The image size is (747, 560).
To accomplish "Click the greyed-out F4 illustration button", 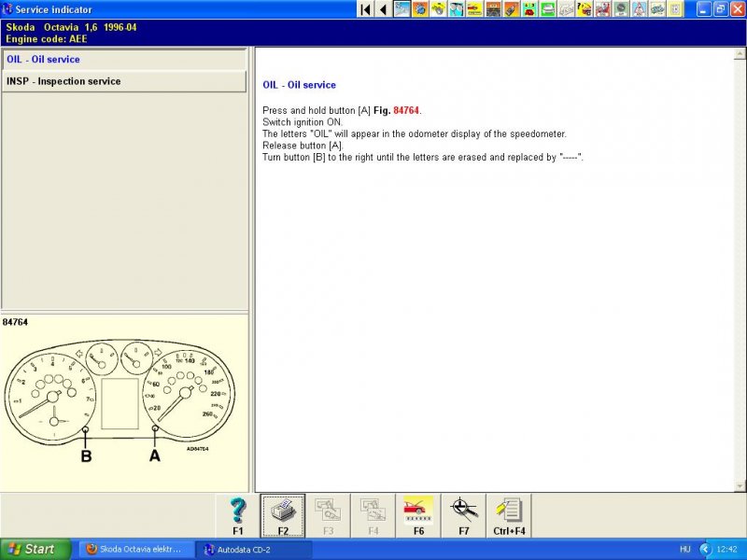I will coord(373,516).
